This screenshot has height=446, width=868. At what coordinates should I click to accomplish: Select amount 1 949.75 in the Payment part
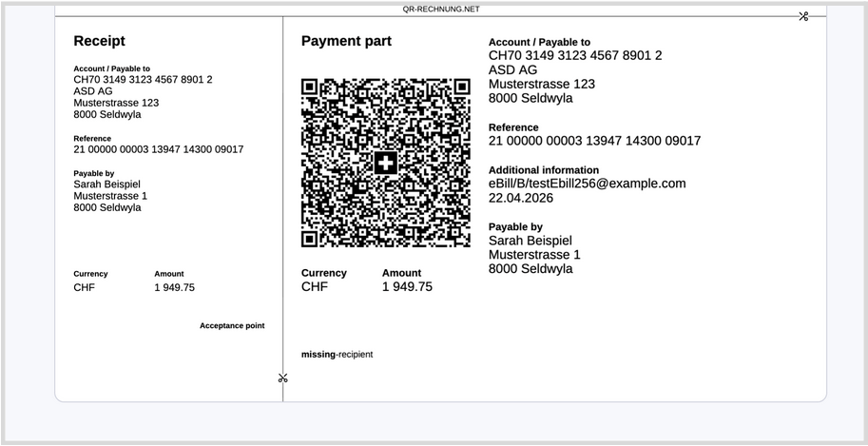(x=407, y=286)
